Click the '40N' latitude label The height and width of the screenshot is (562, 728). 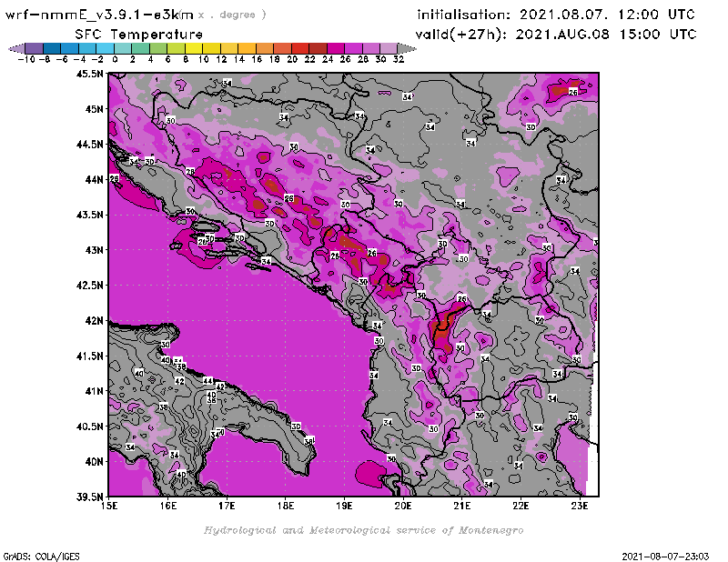95,462
